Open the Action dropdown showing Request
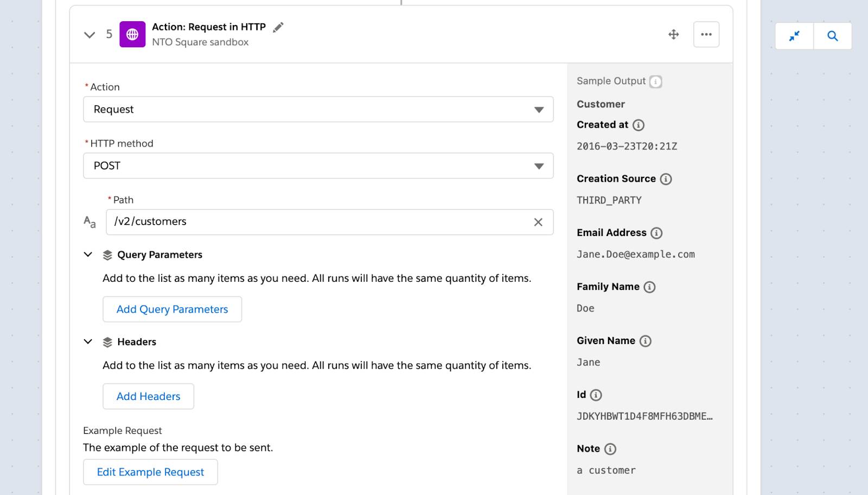The height and width of the screenshot is (495, 868). pyautogui.click(x=318, y=109)
